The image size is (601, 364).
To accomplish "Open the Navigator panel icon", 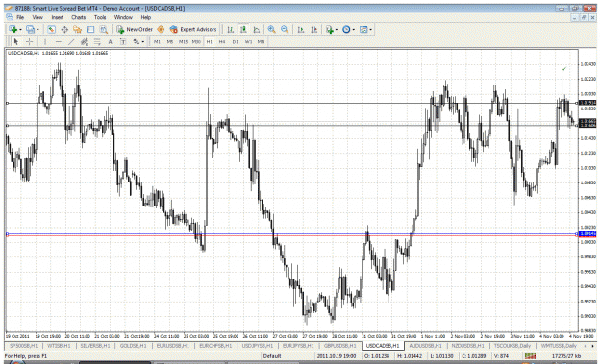I will pos(78,29).
